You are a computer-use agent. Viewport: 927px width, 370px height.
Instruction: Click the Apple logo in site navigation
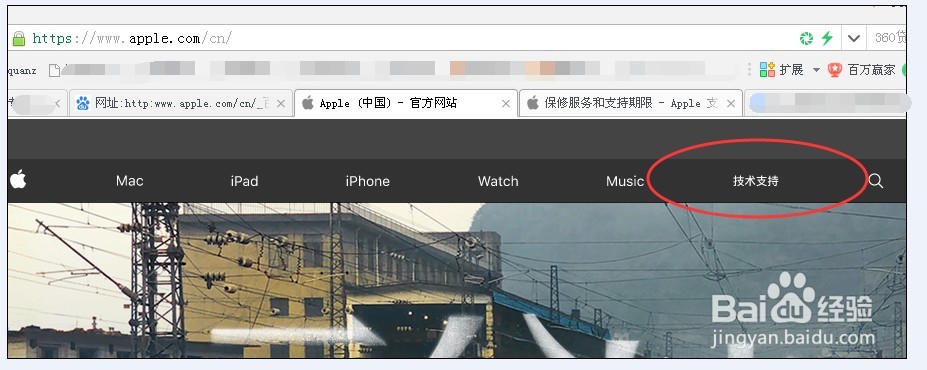pyautogui.click(x=18, y=179)
